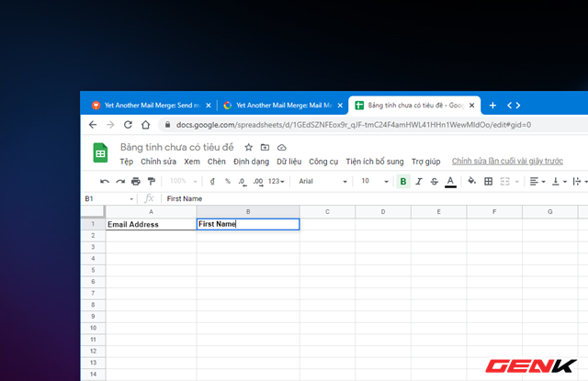Toggle Italic formatting
The image size is (588, 381).
[419, 182]
